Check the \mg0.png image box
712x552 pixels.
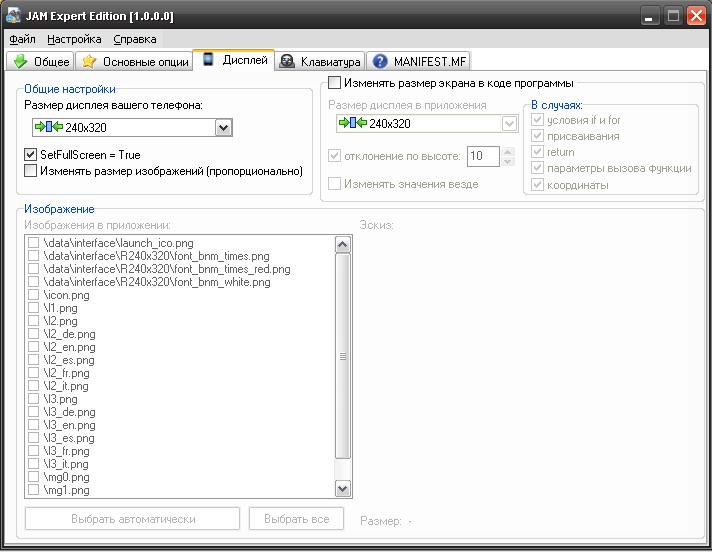(34, 477)
